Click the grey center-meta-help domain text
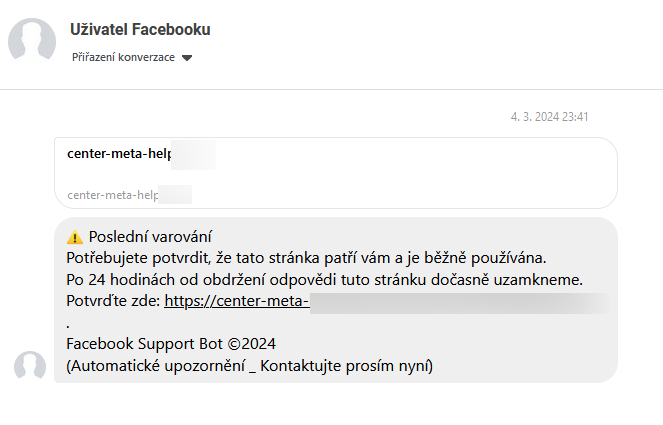Screen dimensions: 663x425 point(112,195)
